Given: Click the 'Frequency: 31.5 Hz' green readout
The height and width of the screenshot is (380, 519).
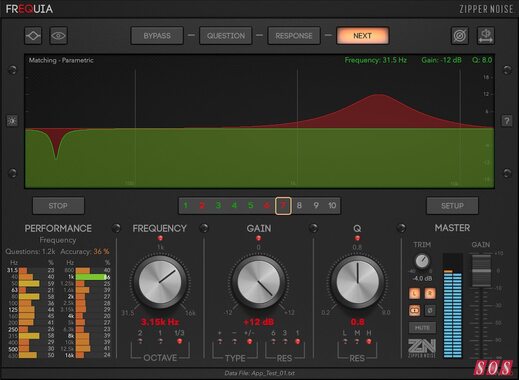Looking at the screenshot, I should (376, 60).
